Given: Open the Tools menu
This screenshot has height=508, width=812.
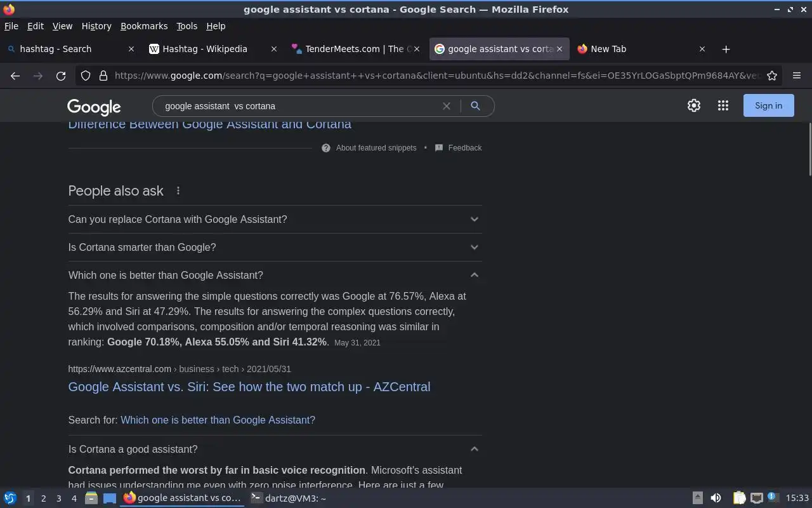Looking at the screenshot, I should 187,26.
